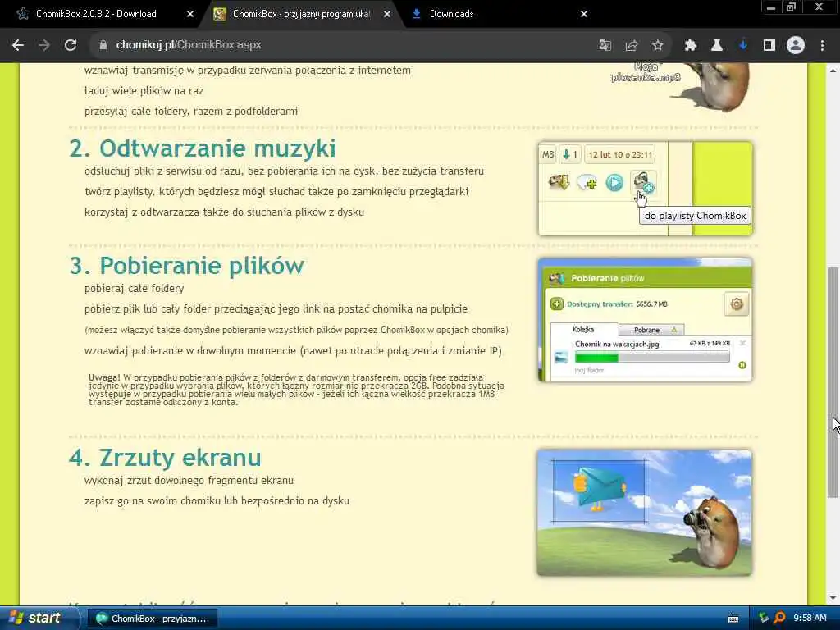
Task: Click the 'Dostępny transfer: 5656.7 MB' text
Action: (x=617, y=304)
